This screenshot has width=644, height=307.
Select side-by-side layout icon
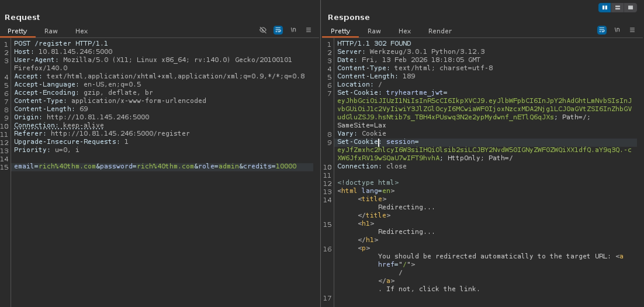point(604,8)
